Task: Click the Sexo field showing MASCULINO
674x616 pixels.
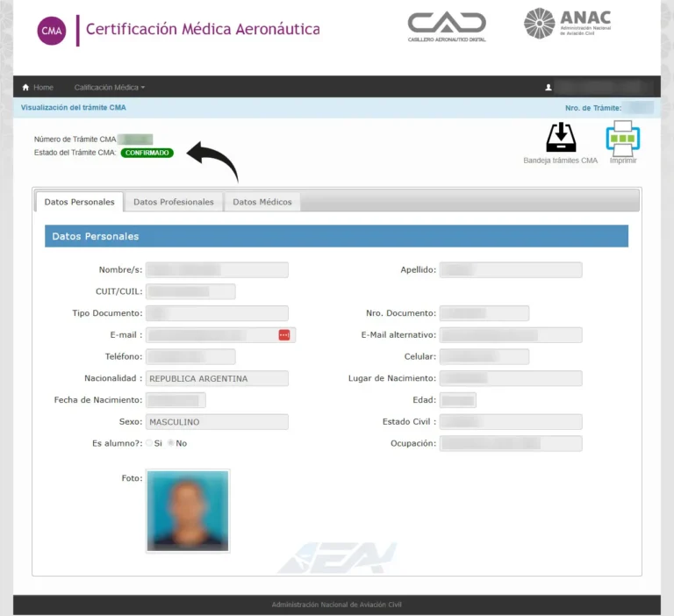Action: coord(217,422)
